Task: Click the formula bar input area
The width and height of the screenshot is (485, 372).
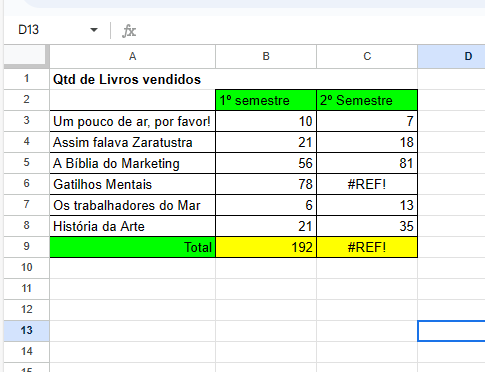Action: (x=312, y=31)
